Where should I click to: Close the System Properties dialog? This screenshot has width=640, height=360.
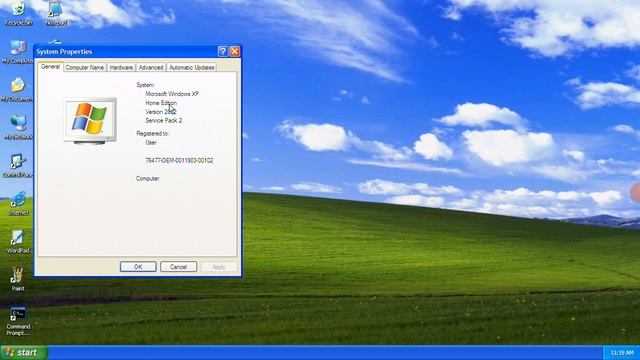[x=235, y=51]
